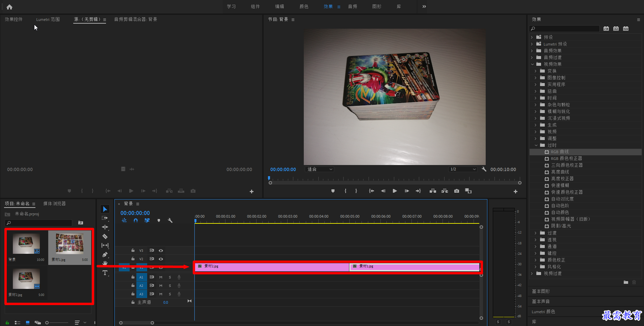The image size is (644, 326).
Task: Select the Type tool
Action: coord(105,273)
